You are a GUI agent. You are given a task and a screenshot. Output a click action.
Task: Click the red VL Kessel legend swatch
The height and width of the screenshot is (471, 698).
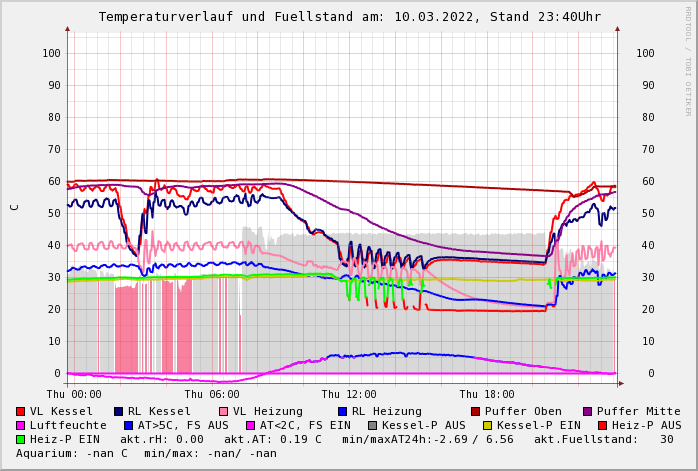pyautogui.click(x=21, y=411)
